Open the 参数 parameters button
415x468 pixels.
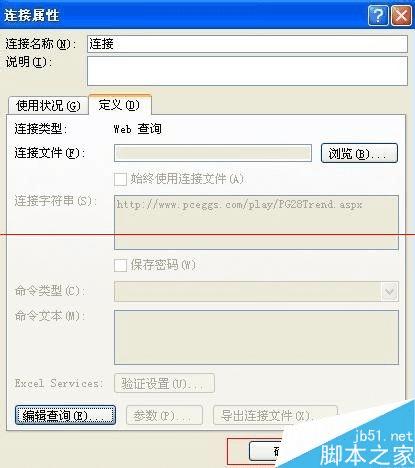coord(164,415)
